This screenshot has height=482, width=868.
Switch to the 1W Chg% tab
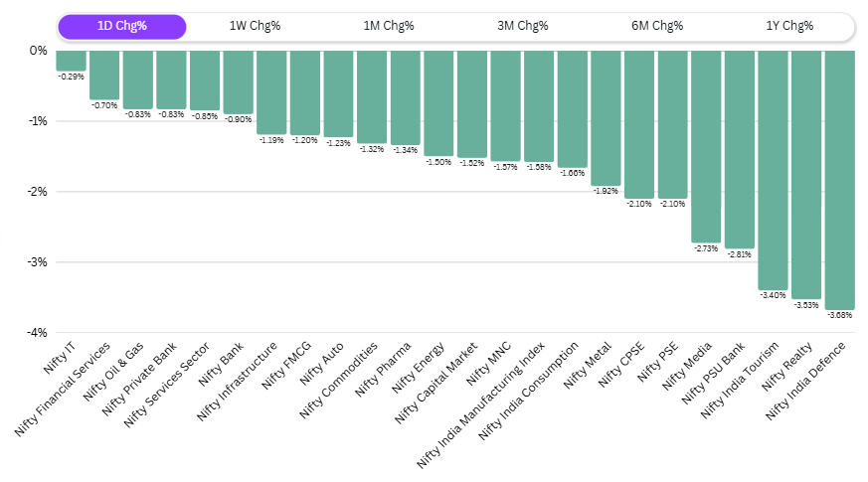click(255, 26)
